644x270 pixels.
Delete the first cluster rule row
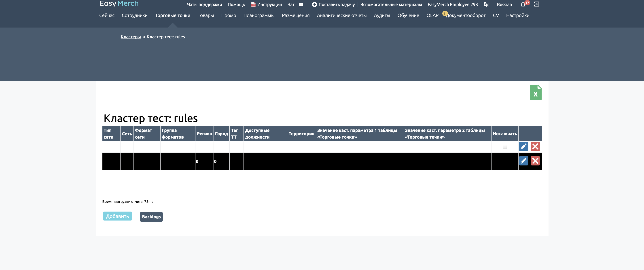(x=535, y=146)
